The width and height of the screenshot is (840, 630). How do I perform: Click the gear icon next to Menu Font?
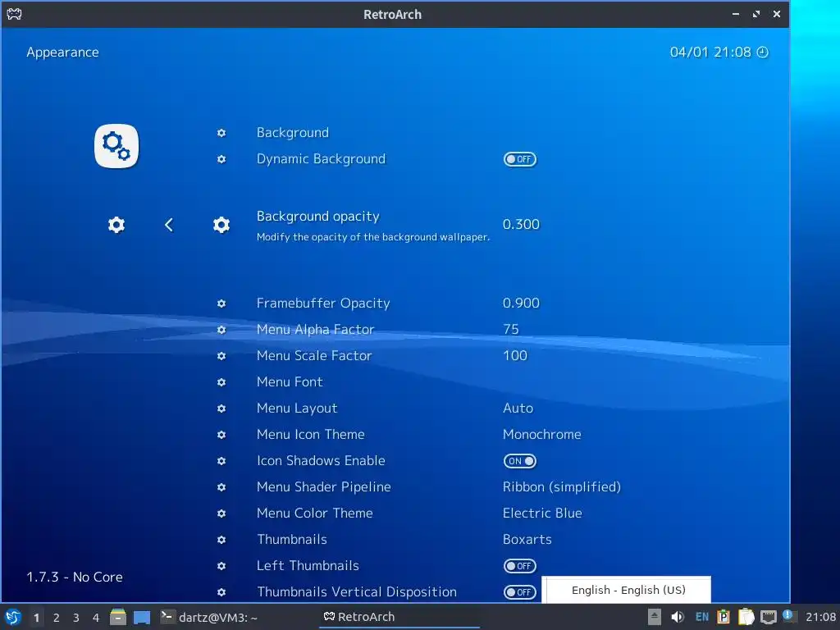(x=221, y=382)
